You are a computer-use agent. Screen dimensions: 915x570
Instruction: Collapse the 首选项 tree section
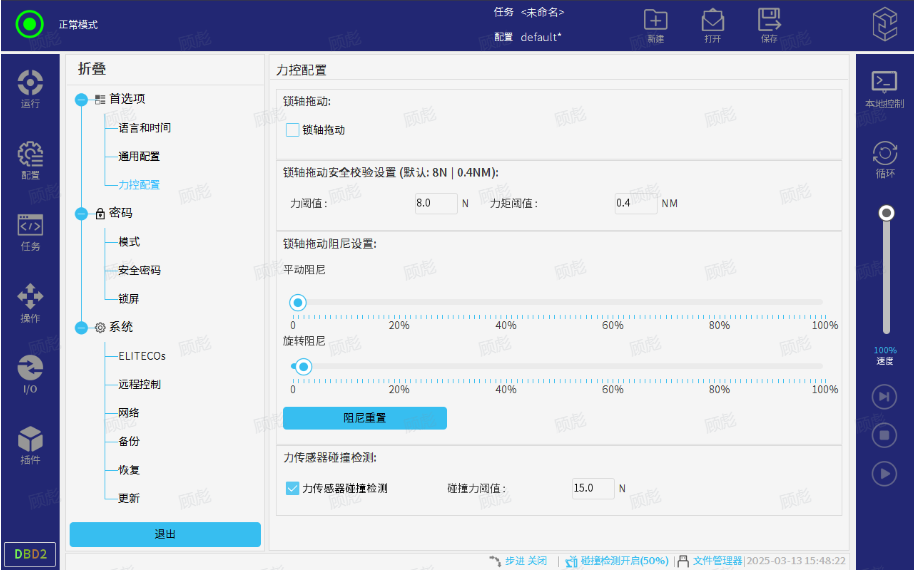click(x=82, y=99)
